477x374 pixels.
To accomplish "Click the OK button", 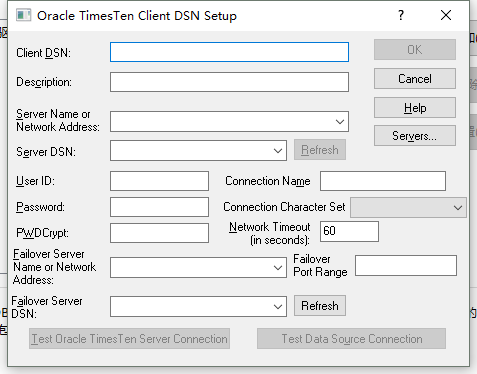I will point(415,50).
